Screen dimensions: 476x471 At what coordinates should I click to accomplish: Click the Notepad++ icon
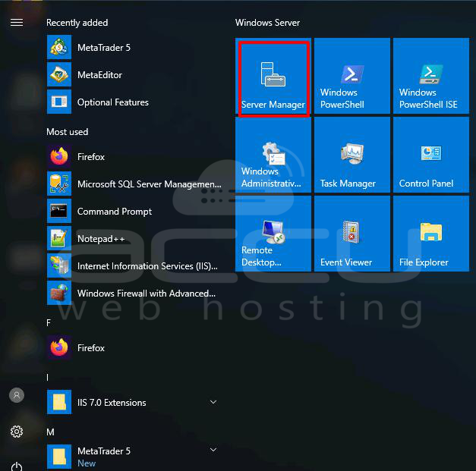point(59,238)
